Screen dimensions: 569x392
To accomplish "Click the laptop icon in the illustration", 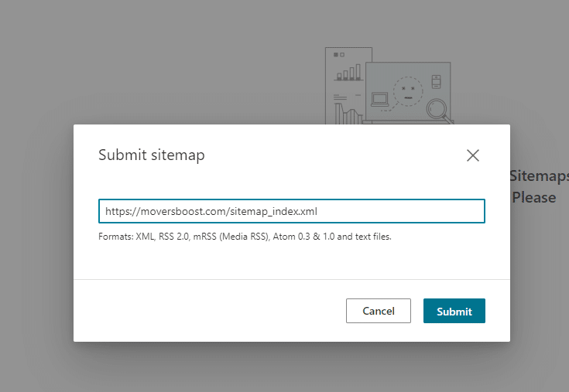I will (x=380, y=98).
